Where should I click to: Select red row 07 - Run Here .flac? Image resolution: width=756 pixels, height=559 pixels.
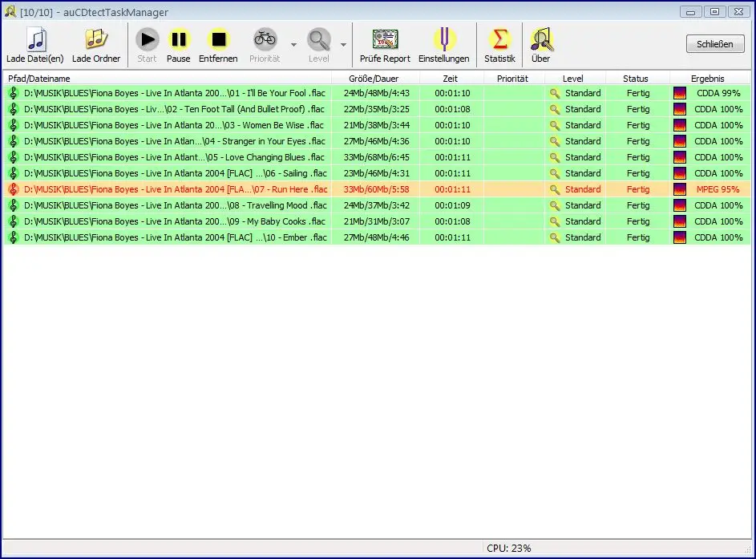point(377,189)
